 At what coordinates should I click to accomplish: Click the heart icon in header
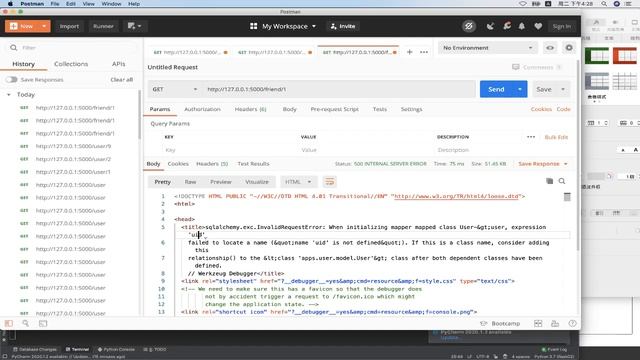[x=538, y=26]
